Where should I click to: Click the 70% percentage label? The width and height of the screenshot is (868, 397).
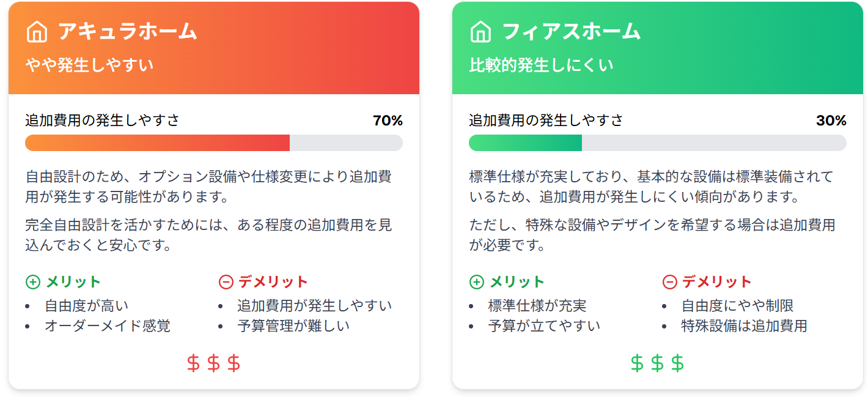388,121
